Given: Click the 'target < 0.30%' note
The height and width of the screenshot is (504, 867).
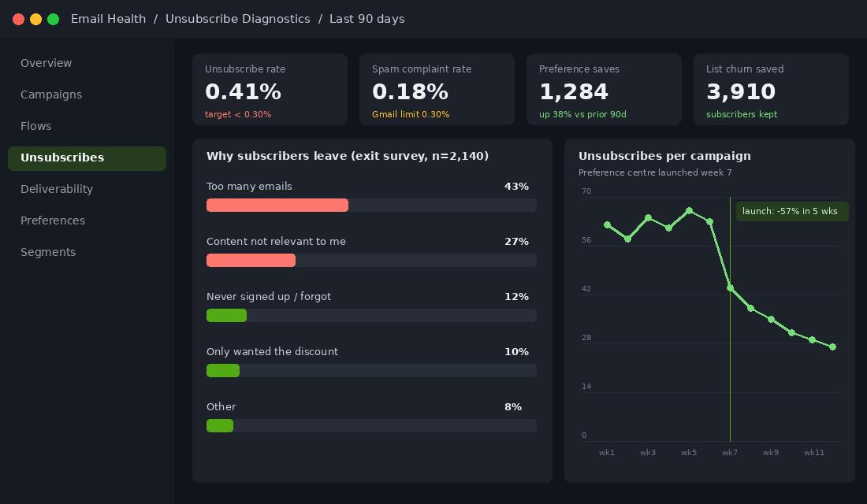Looking at the screenshot, I should [x=238, y=114].
